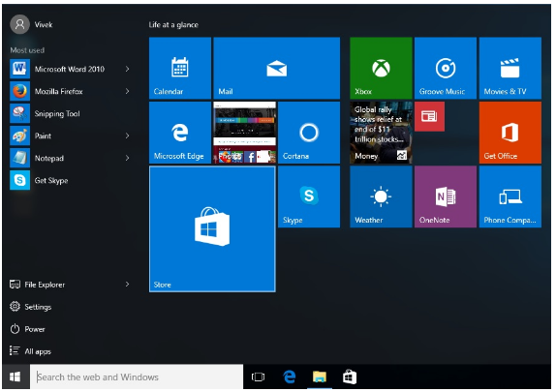Click the Life at a glance heading
This screenshot has width=556, height=392.
[x=173, y=25]
